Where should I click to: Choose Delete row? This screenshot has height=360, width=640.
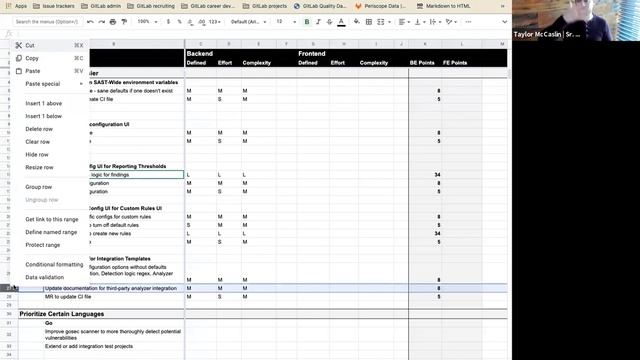click(49, 129)
